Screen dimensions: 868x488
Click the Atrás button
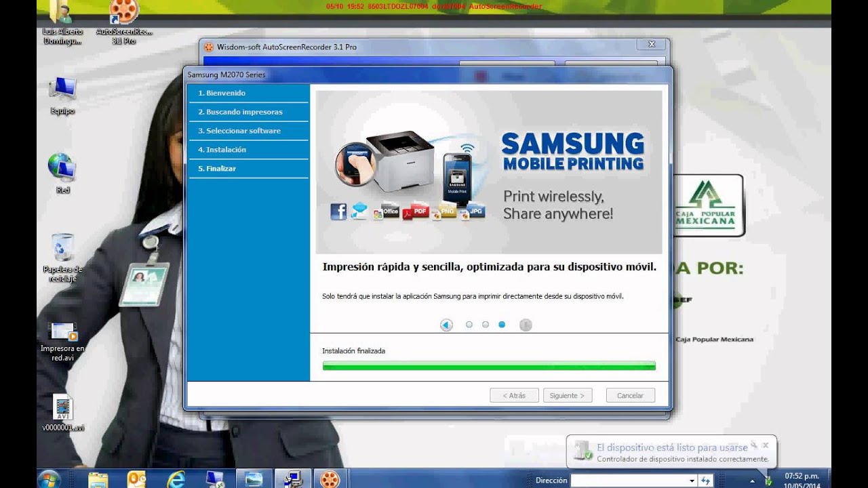click(x=514, y=395)
